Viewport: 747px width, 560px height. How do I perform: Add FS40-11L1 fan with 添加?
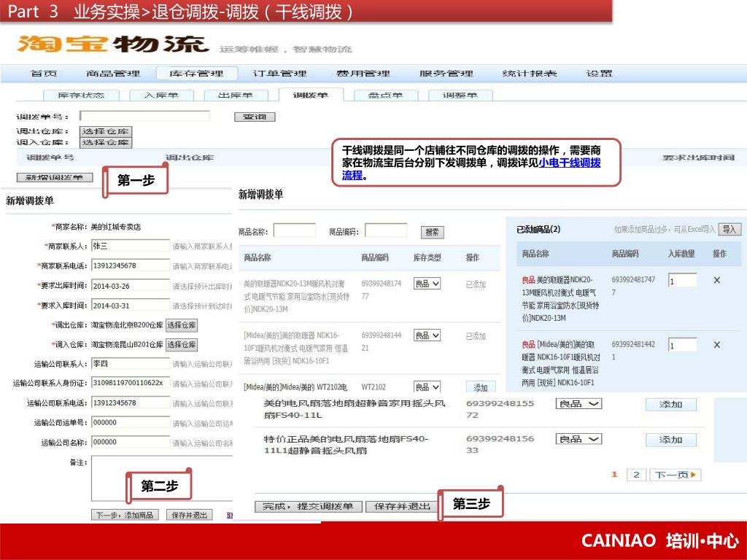pos(671,440)
